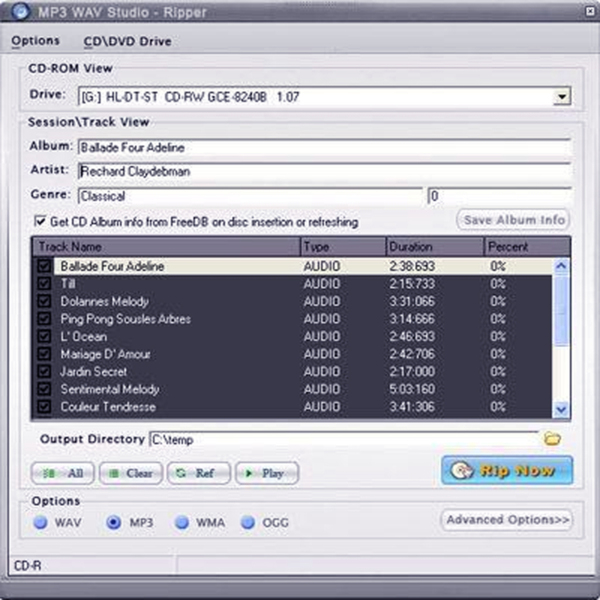Screen dimensions: 600x600
Task: Click into the Album text field
Action: [324, 147]
